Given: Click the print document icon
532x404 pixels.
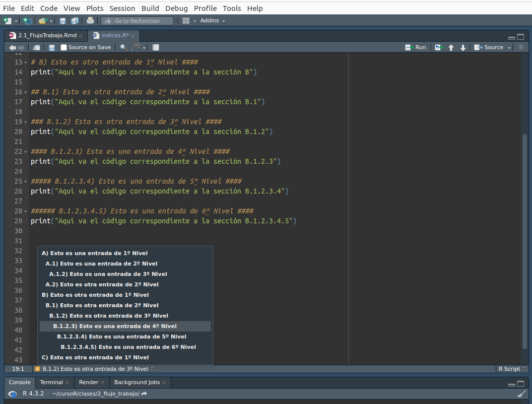Looking at the screenshot, I should click(x=90, y=21).
